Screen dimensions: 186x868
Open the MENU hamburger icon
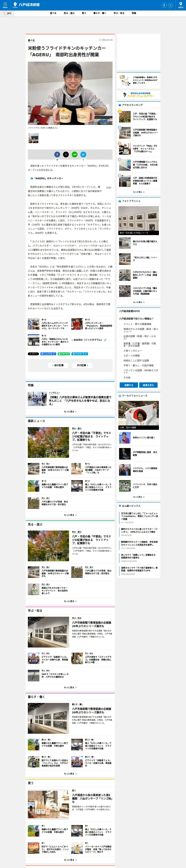(5, 5)
